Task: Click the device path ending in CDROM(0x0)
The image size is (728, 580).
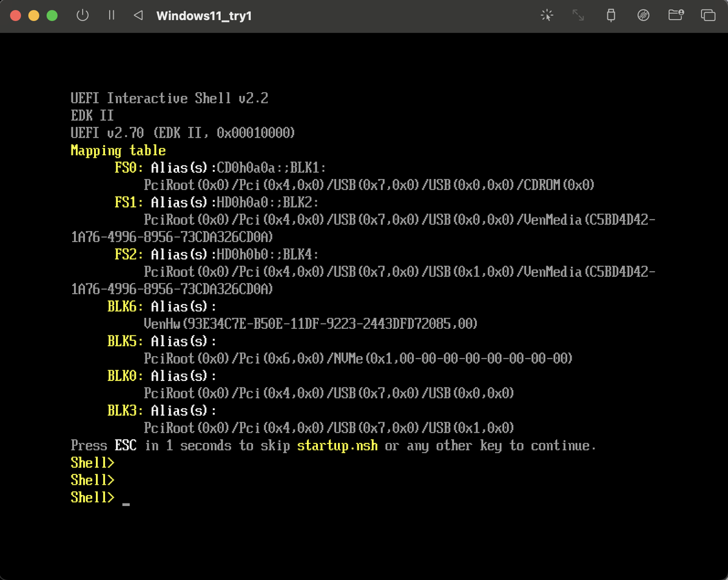Action: (x=369, y=185)
